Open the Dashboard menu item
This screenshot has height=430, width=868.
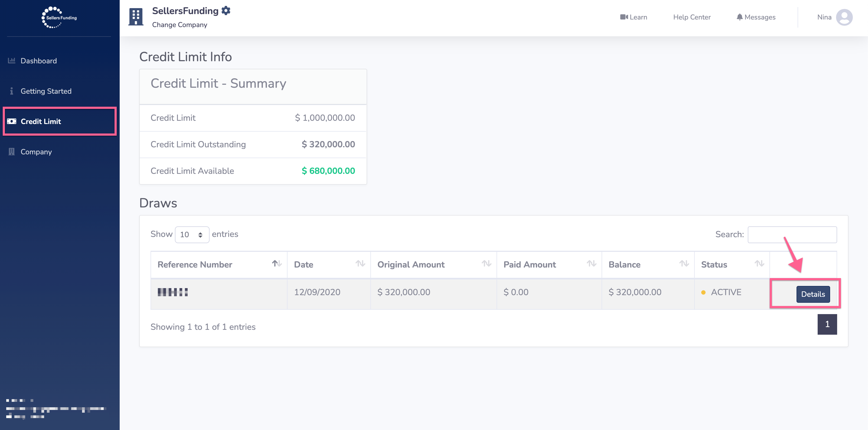coord(39,61)
